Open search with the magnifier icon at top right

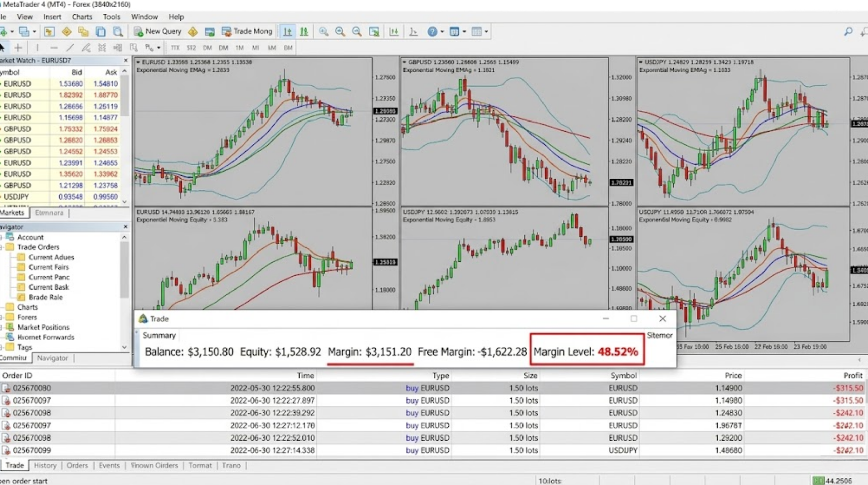[x=848, y=32]
